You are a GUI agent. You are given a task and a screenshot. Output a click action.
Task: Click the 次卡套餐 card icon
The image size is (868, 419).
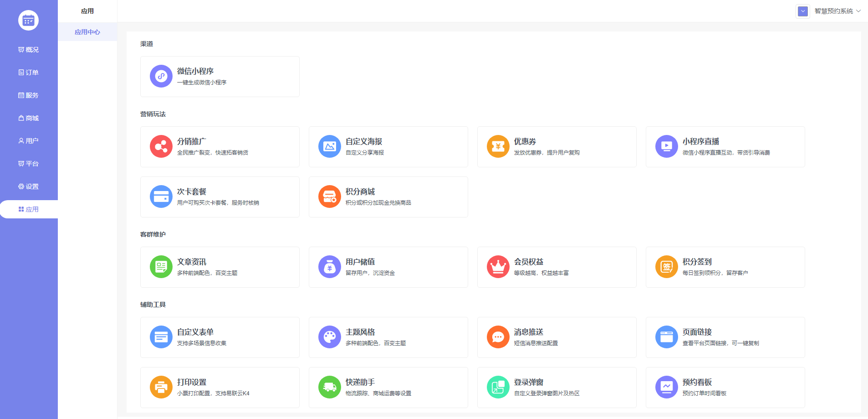pyautogui.click(x=161, y=197)
